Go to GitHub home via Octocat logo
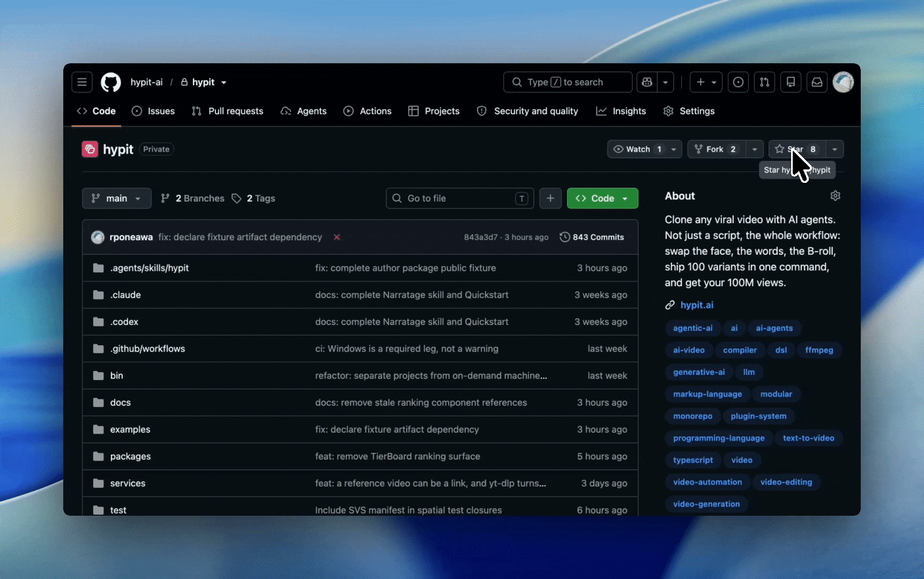The image size is (924, 579). [x=111, y=82]
